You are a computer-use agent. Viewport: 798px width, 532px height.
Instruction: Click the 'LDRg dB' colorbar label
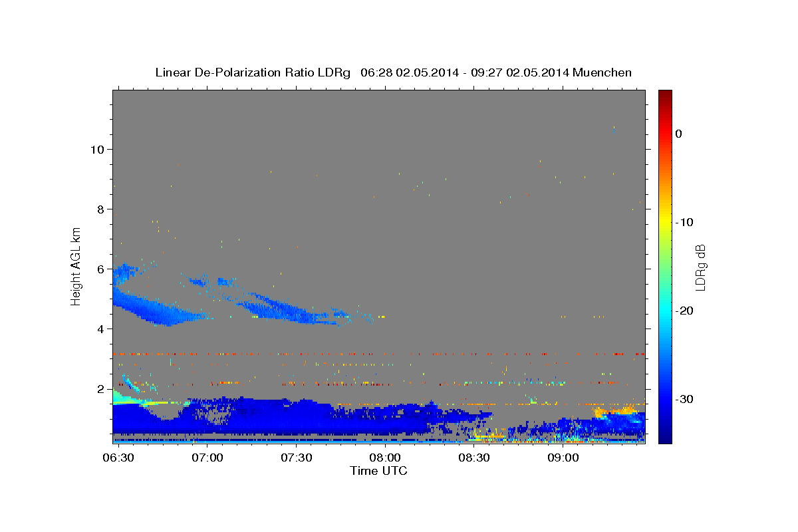[x=700, y=267]
